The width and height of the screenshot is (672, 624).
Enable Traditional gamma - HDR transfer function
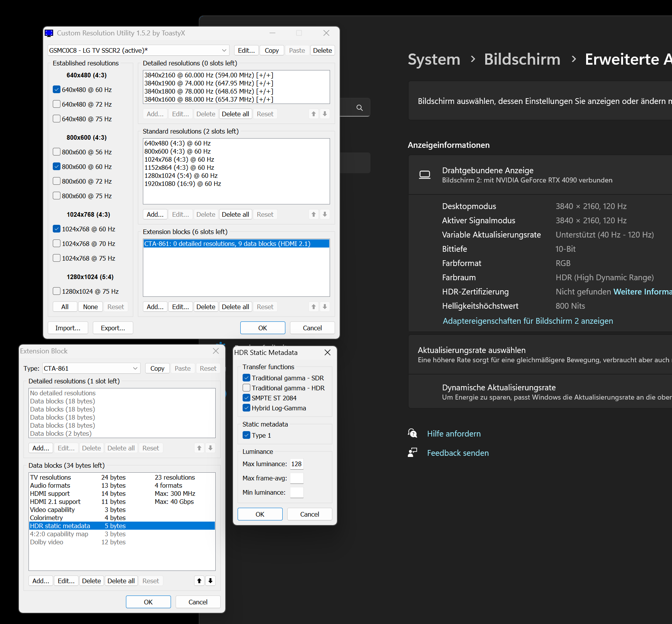pyautogui.click(x=246, y=388)
